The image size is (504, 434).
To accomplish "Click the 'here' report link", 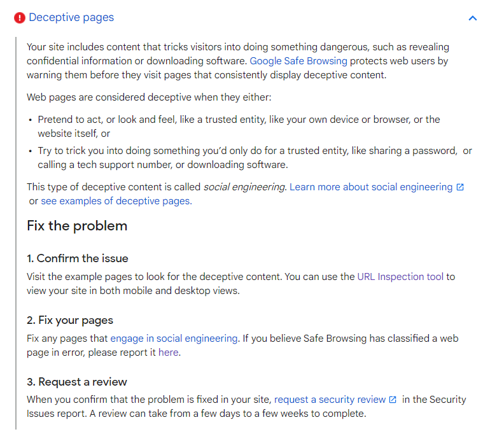I will pos(168,353).
